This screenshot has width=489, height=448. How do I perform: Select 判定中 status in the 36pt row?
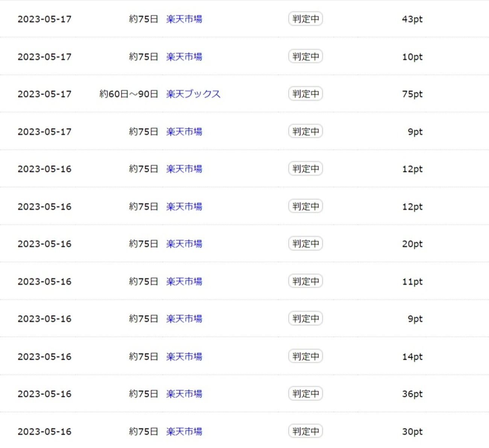click(x=305, y=394)
